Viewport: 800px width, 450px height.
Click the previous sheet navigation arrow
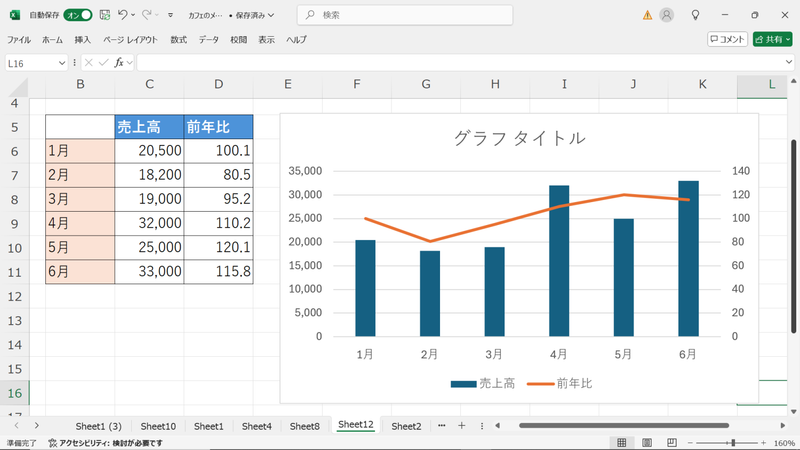click(x=16, y=426)
